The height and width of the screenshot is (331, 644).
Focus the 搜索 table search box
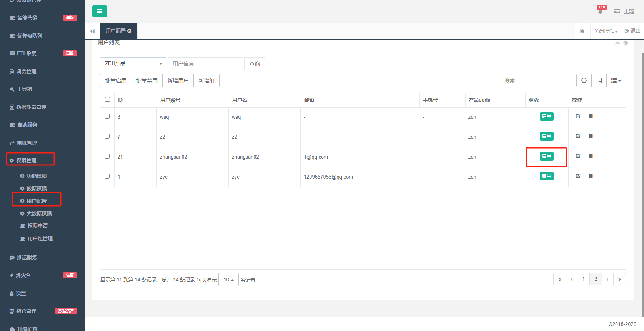pyautogui.click(x=537, y=81)
